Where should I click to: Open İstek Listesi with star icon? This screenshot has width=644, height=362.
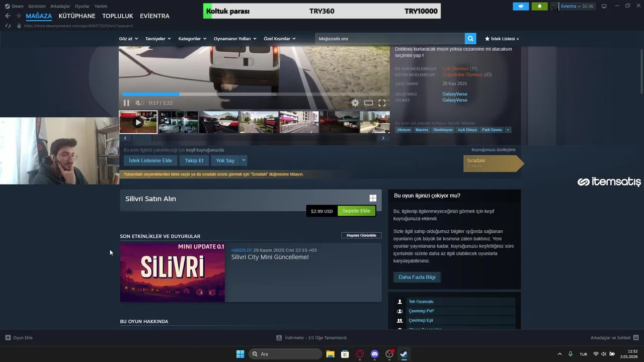[501, 39]
